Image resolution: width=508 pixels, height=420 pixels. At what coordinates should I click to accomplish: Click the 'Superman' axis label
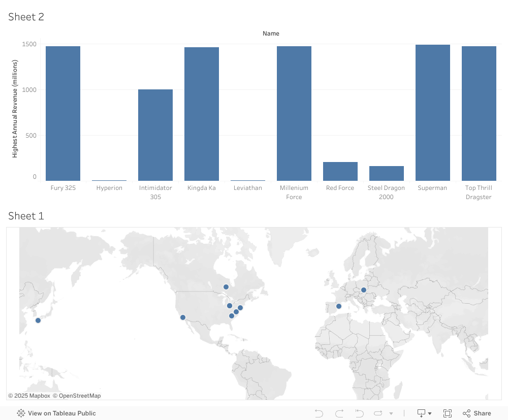(x=432, y=188)
